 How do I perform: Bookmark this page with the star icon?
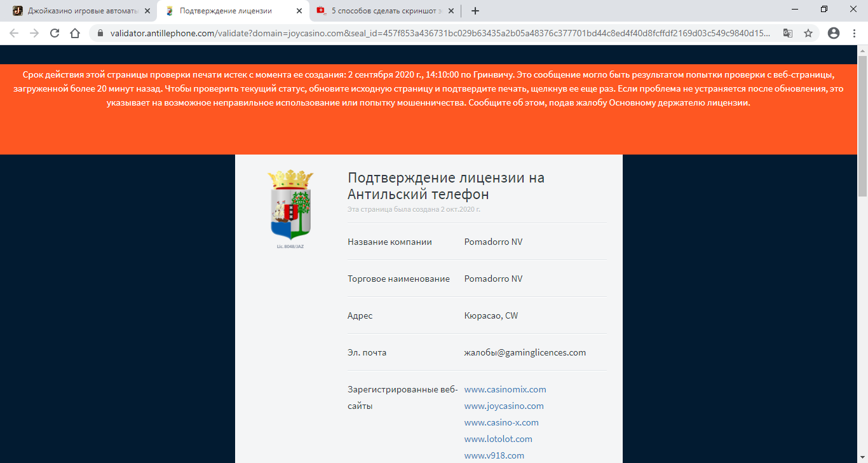[x=808, y=33]
